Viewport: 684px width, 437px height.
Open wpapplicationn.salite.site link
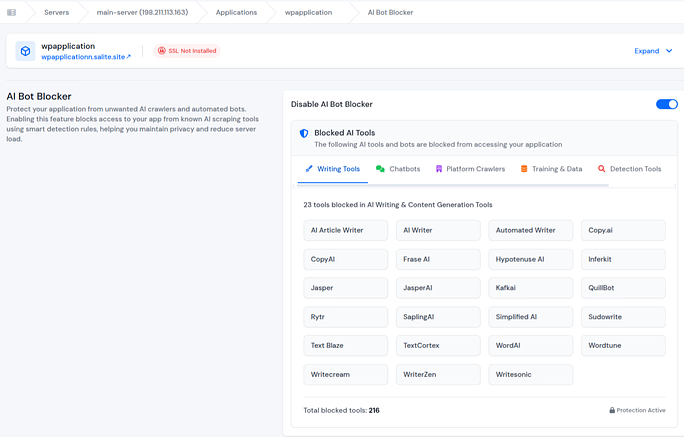[x=86, y=57]
